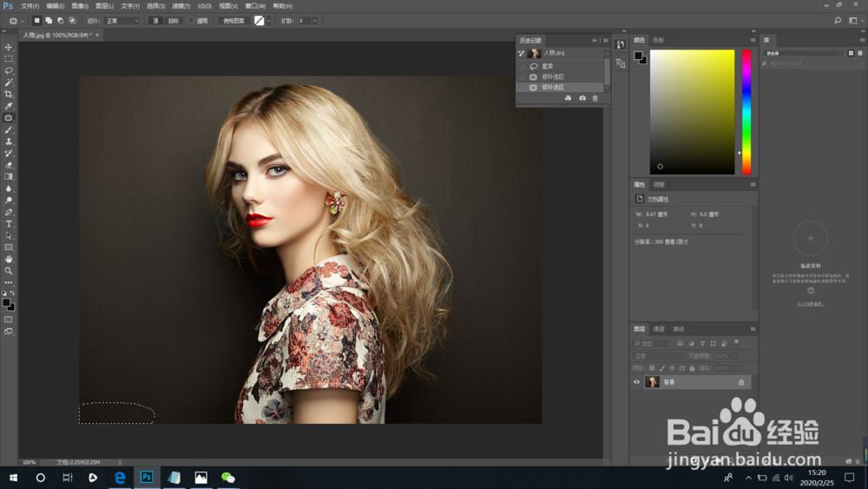868x489 pixels.
Task: Select the Zoom tool
Action: pyautogui.click(x=9, y=271)
